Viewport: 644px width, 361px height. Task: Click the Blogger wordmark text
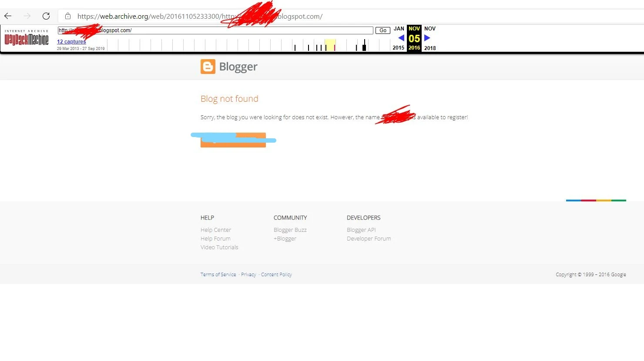tap(238, 67)
